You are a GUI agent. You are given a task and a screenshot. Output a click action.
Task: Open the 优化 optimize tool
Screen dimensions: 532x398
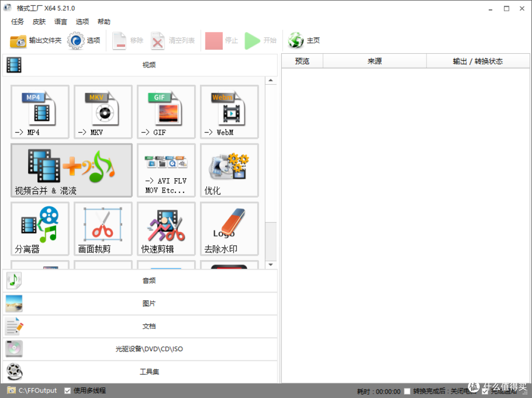[x=230, y=170]
